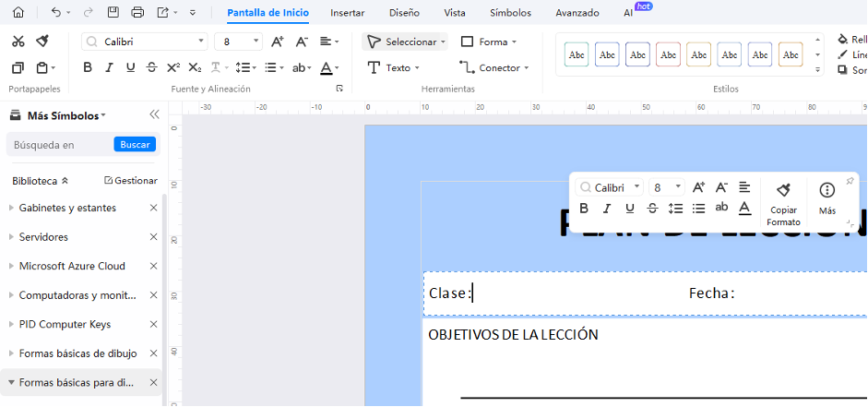Image resolution: width=868 pixels, height=407 pixels.
Task: Apply the red-bordered Abc style
Action: pyautogui.click(x=668, y=54)
